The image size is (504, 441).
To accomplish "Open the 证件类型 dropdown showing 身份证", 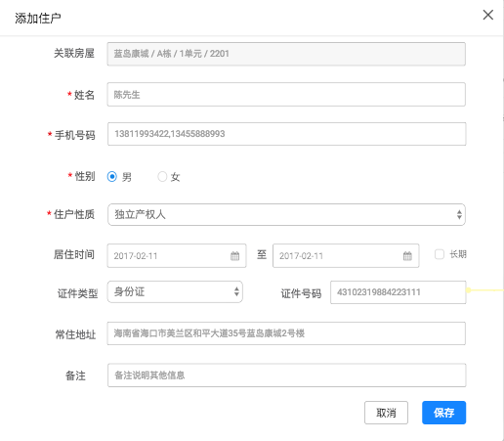I will tap(175, 291).
